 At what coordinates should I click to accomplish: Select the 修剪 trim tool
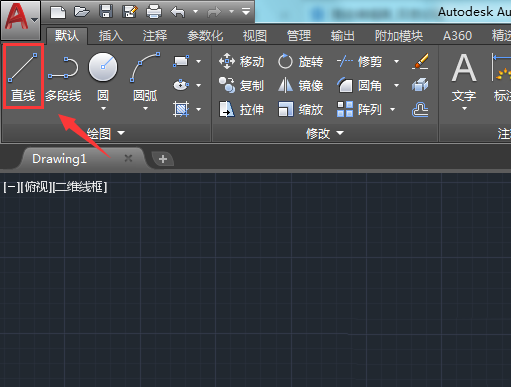point(359,62)
